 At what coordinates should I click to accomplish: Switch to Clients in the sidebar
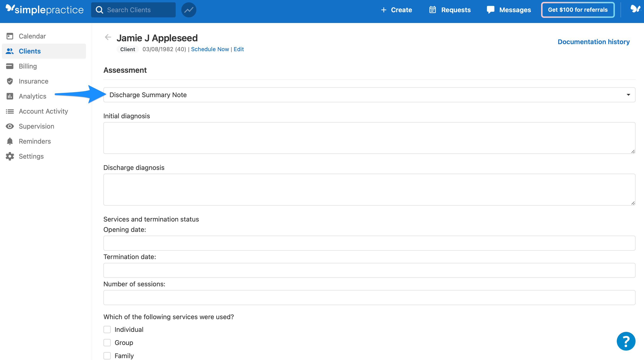point(30,51)
